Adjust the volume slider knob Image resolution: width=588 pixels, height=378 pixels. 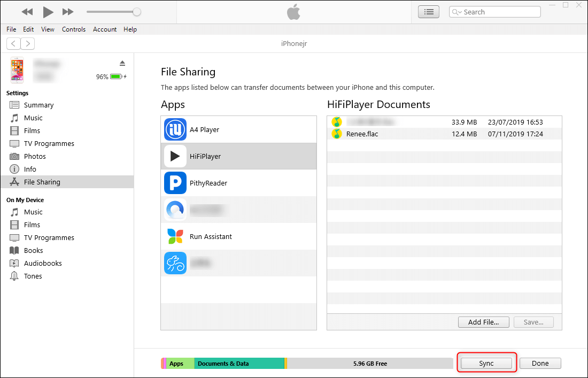coord(137,12)
